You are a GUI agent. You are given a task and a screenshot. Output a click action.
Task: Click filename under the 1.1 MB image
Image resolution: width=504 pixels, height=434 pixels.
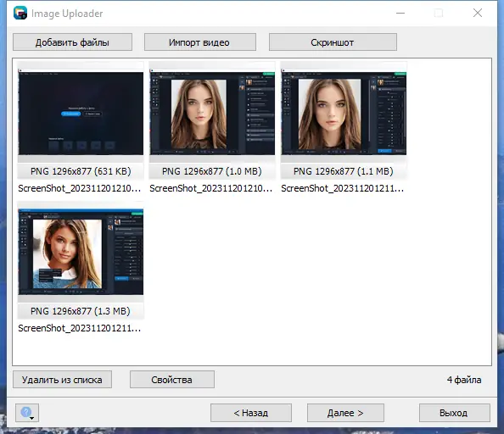[x=342, y=188]
